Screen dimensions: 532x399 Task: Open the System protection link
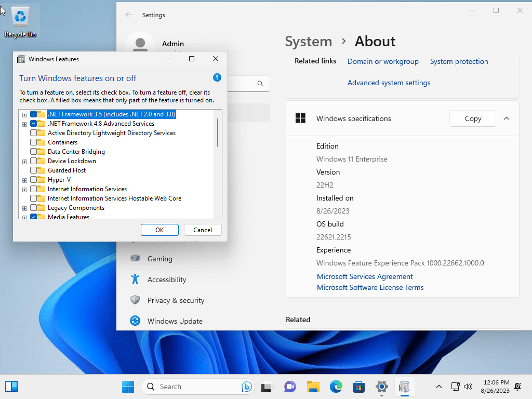click(459, 61)
